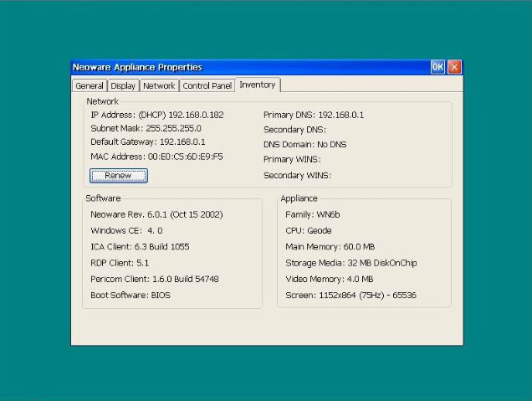The width and height of the screenshot is (532, 401).
Task: Click the Primary DNS 192.168.0.1 entry
Action: pos(314,115)
